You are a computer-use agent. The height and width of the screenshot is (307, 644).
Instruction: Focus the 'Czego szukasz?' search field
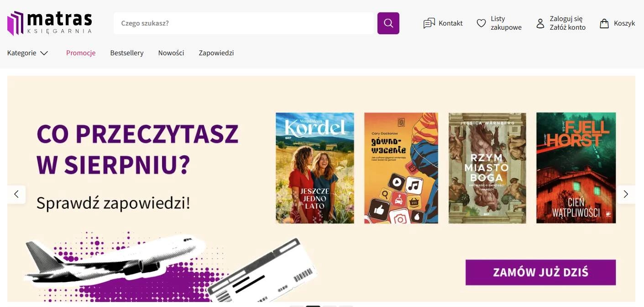[x=244, y=23]
